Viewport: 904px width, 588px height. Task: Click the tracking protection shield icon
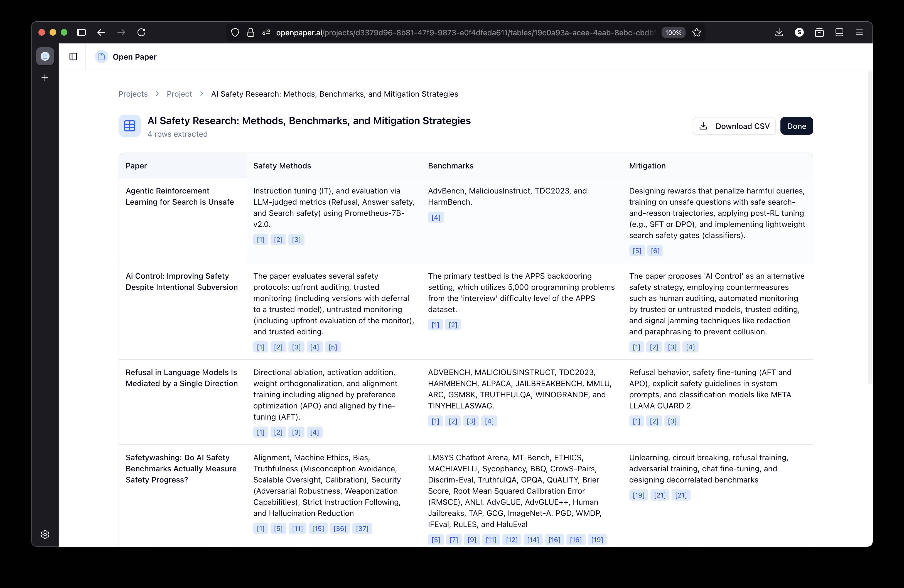235,33
